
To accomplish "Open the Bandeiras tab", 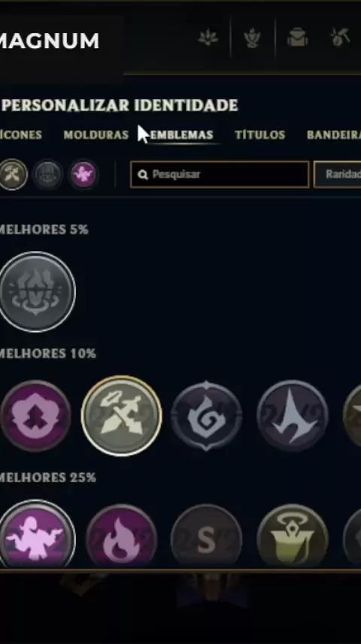I will (334, 135).
